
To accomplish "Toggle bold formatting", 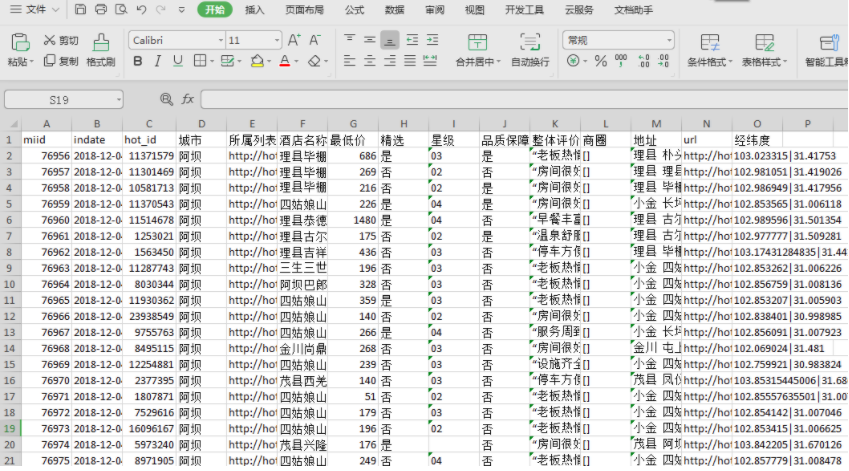I will [137, 62].
